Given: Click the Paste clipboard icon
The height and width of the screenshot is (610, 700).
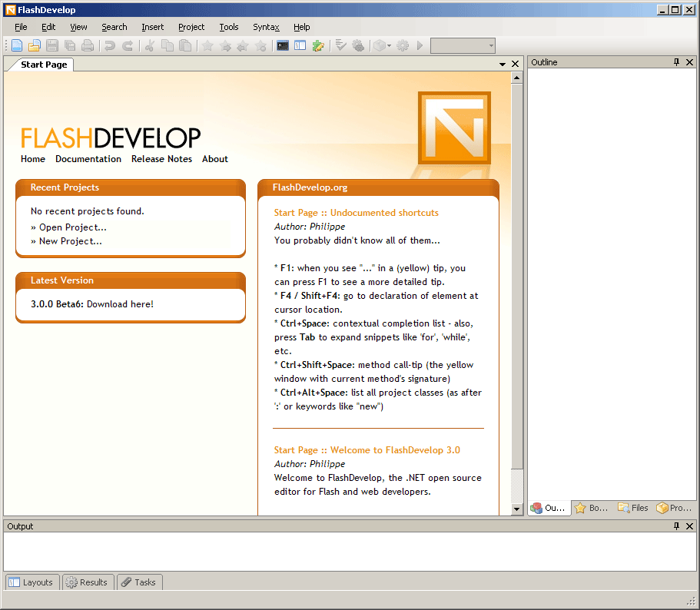Looking at the screenshot, I should pos(185,45).
